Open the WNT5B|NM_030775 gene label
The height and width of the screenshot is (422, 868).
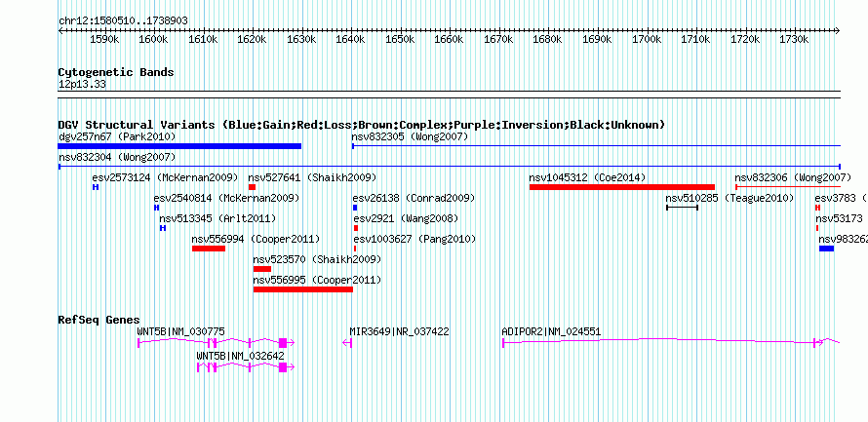pos(181,331)
